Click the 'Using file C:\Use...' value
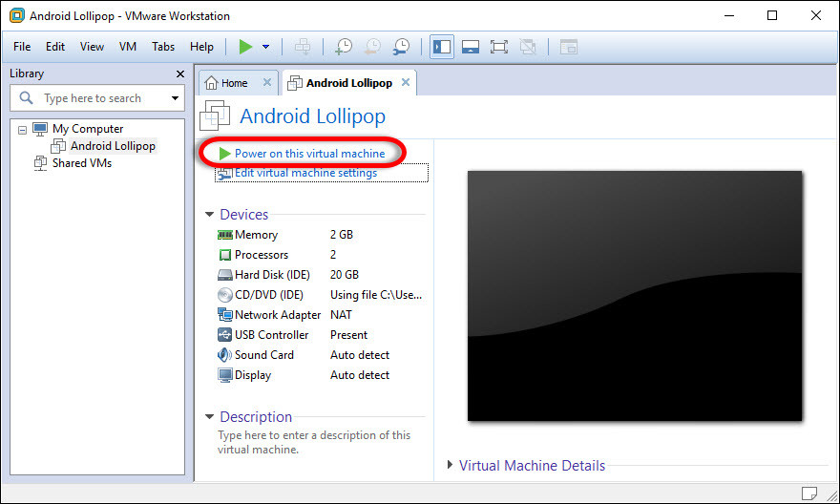The width and height of the screenshot is (840, 504). click(x=376, y=295)
